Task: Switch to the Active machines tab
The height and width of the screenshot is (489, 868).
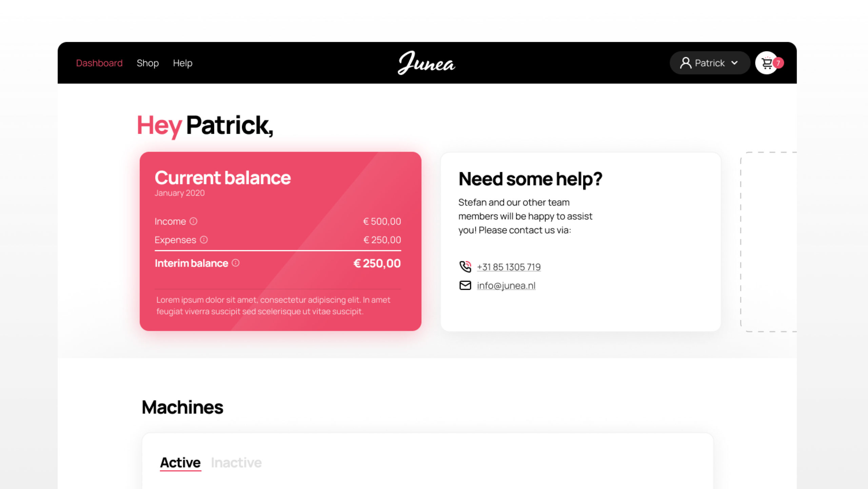Action: point(180,463)
